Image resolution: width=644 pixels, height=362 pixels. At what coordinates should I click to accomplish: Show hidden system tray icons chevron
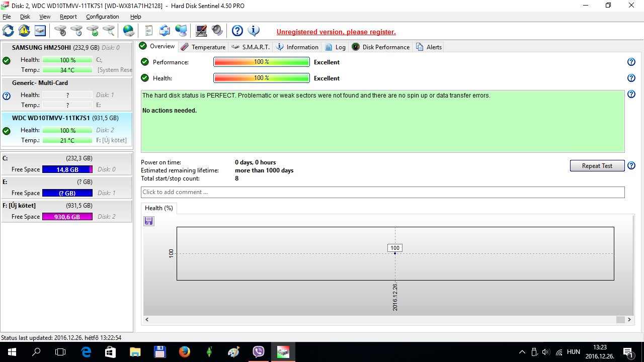coord(522,352)
